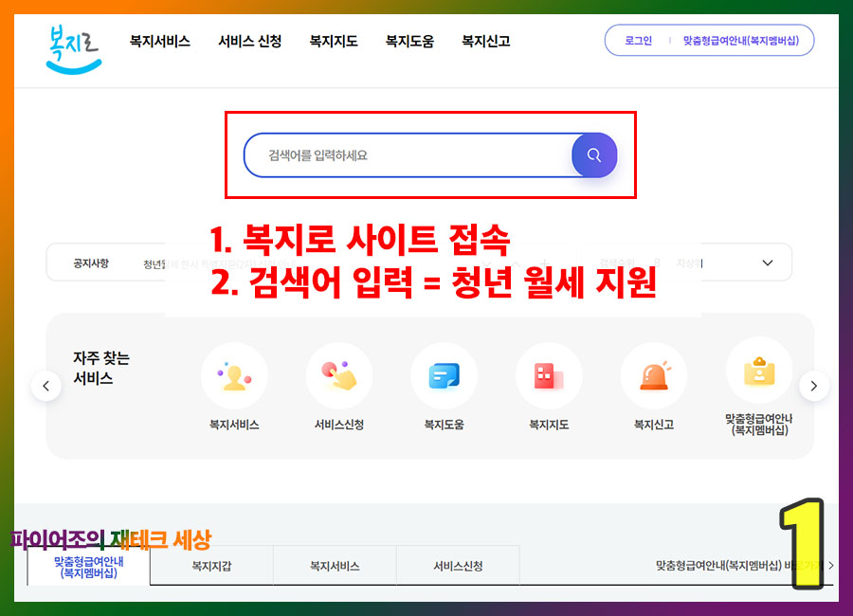Image resolution: width=853 pixels, height=616 pixels.
Task: Open the 복지지도 shortcut icon
Action: (x=549, y=376)
